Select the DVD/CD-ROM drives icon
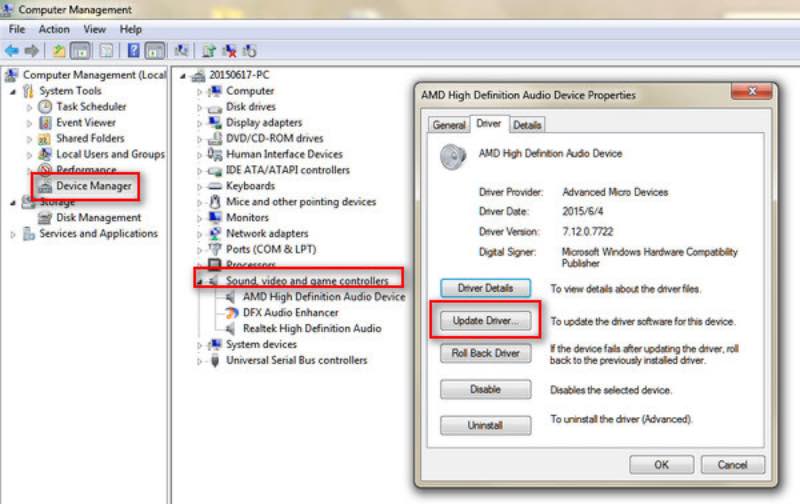 point(215,138)
